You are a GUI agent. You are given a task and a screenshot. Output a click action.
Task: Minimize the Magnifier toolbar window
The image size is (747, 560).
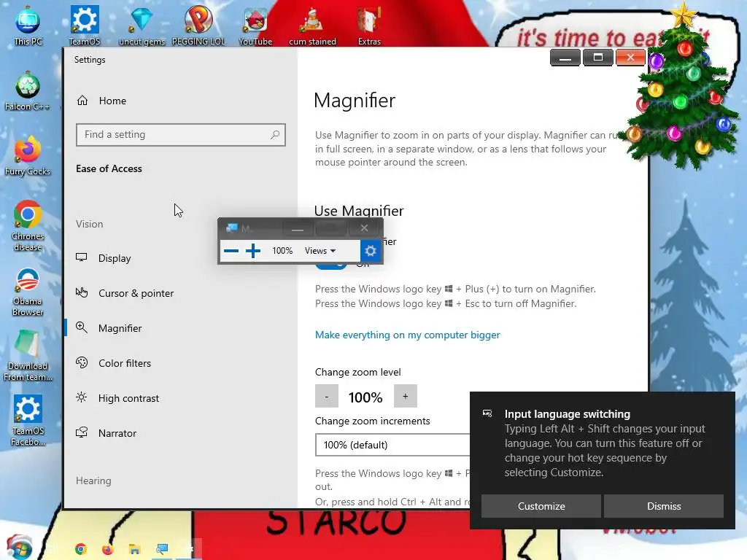click(x=298, y=228)
